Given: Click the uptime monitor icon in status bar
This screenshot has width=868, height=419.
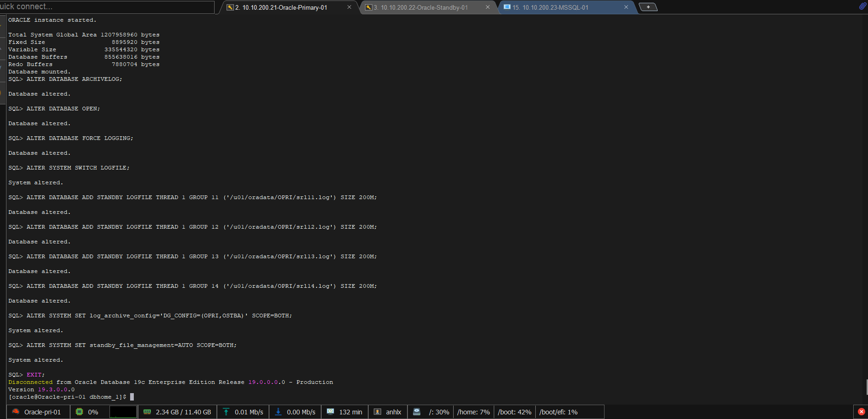Looking at the screenshot, I should 330,412.
